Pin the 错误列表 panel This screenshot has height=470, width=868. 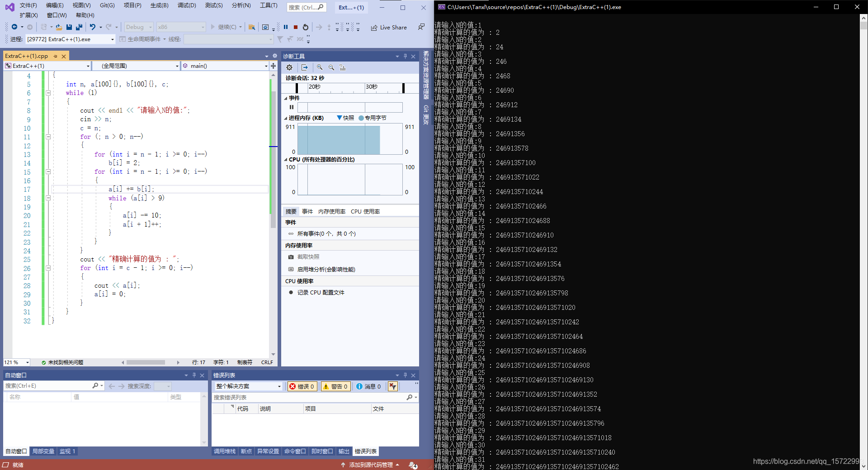405,375
